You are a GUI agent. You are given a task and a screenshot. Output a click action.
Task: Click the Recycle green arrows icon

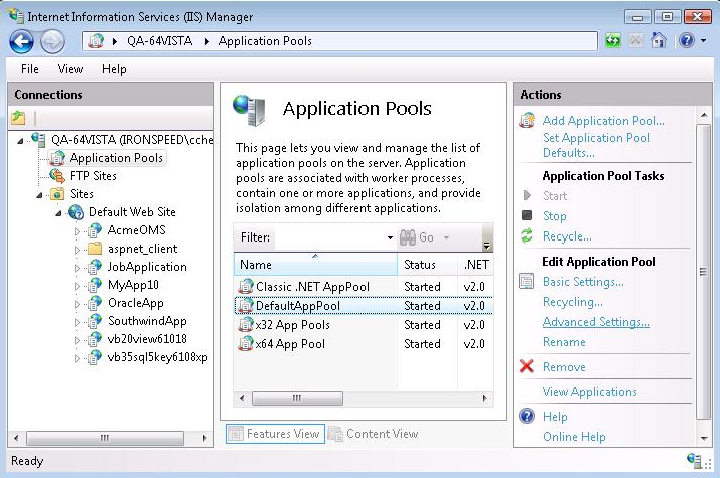(527, 236)
